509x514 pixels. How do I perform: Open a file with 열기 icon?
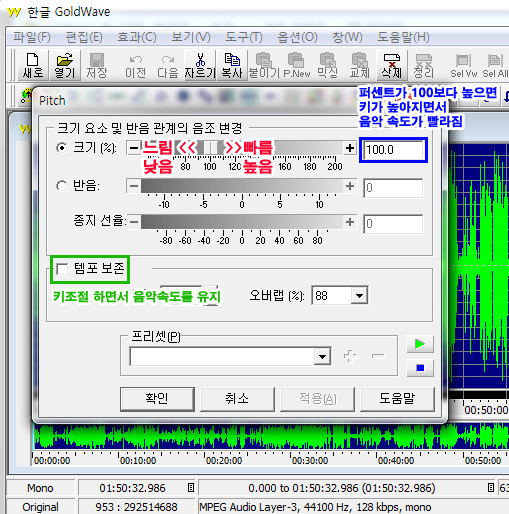click(65, 65)
